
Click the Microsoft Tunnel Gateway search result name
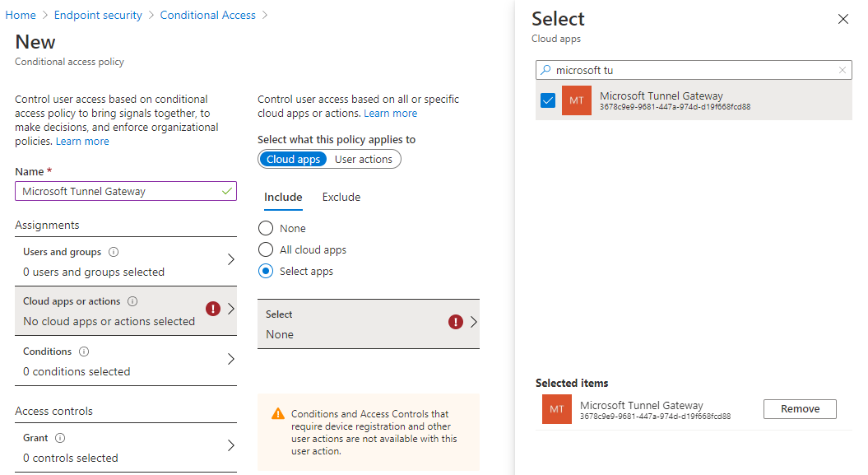661,95
